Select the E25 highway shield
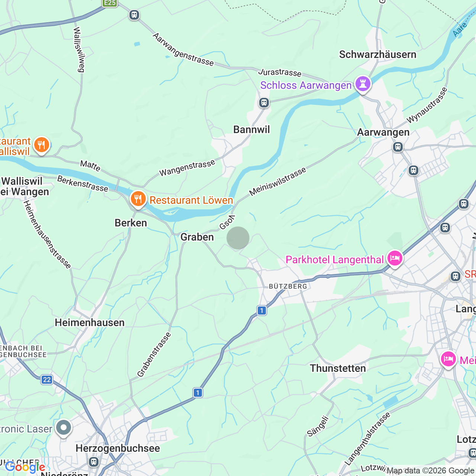The width and height of the screenshot is (476, 476). pos(110,3)
